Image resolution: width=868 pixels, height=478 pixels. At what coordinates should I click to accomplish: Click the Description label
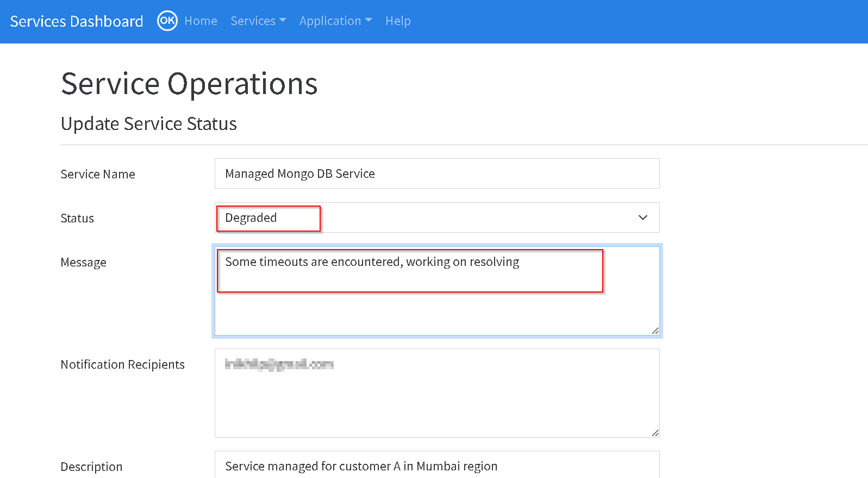(91, 467)
